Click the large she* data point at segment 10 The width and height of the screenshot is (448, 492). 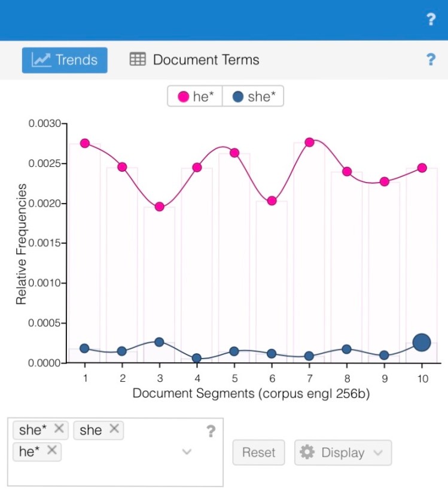coord(422,343)
